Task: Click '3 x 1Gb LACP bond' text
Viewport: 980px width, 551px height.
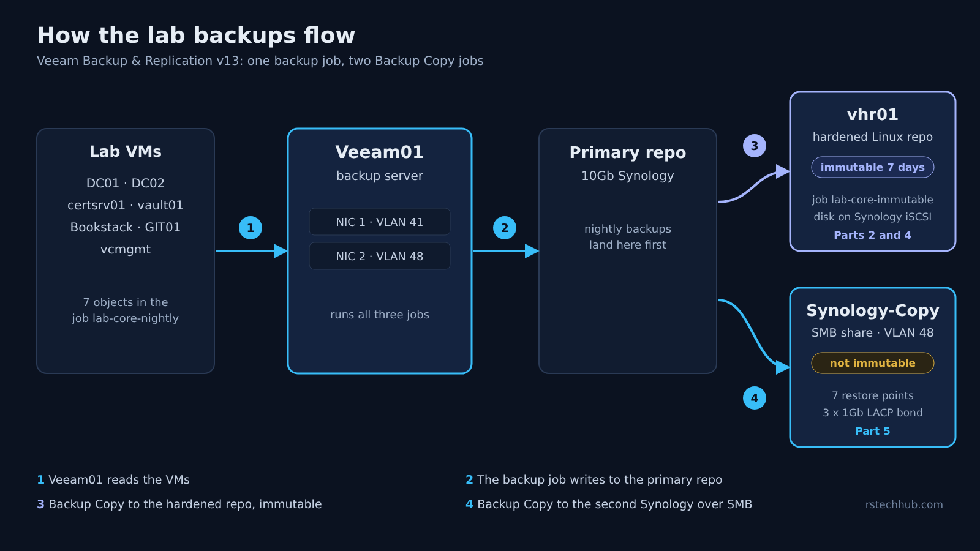Action: pyautogui.click(x=873, y=413)
